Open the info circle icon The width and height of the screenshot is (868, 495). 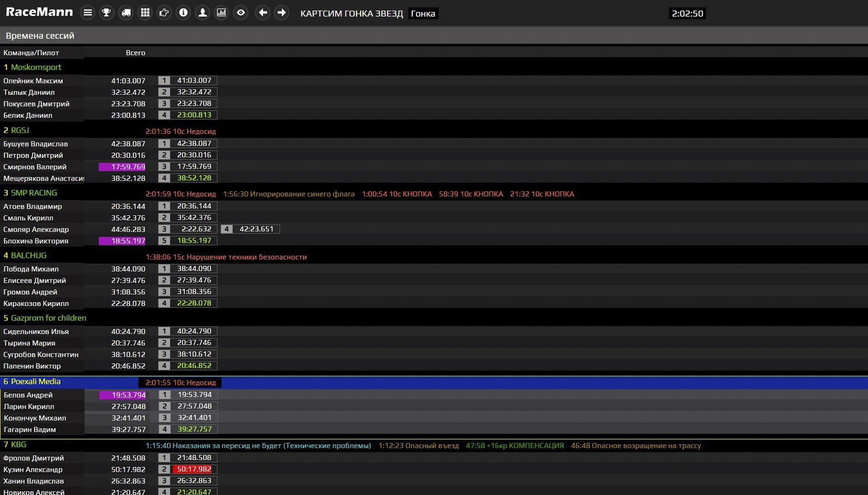[183, 13]
